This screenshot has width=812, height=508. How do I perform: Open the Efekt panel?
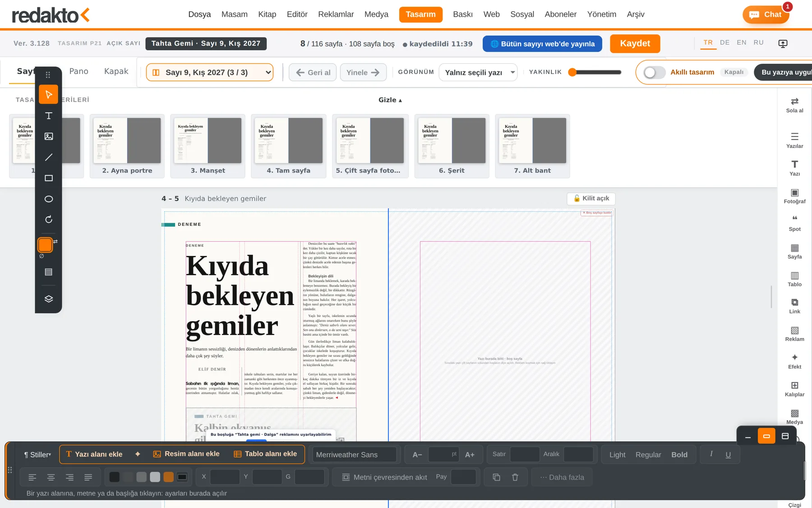(794, 361)
